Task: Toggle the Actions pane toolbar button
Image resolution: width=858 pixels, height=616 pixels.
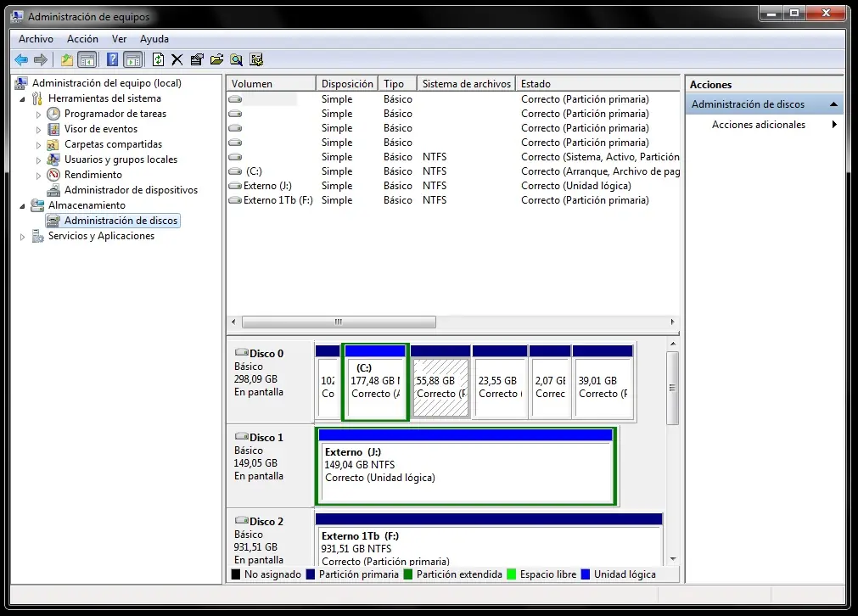Action: point(133,59)
